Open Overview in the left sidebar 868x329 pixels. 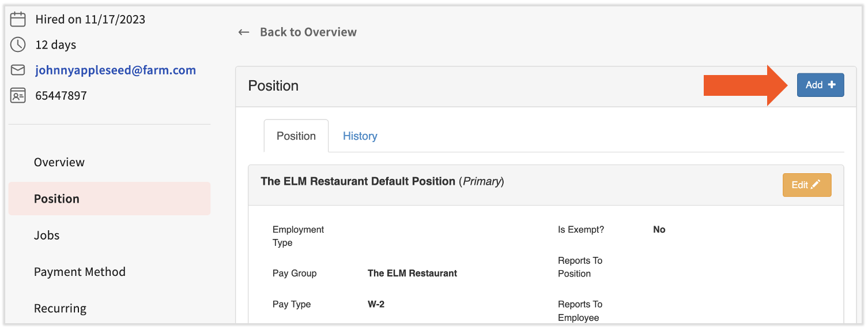tap(59, 162)
